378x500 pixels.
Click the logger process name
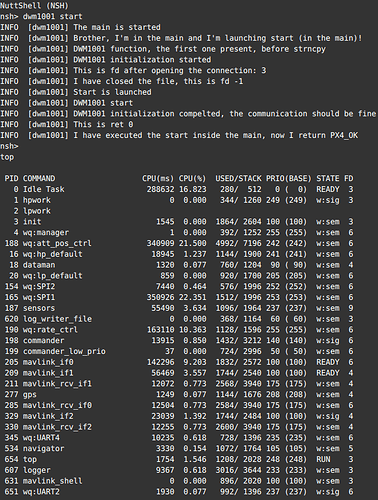(37, 470)
